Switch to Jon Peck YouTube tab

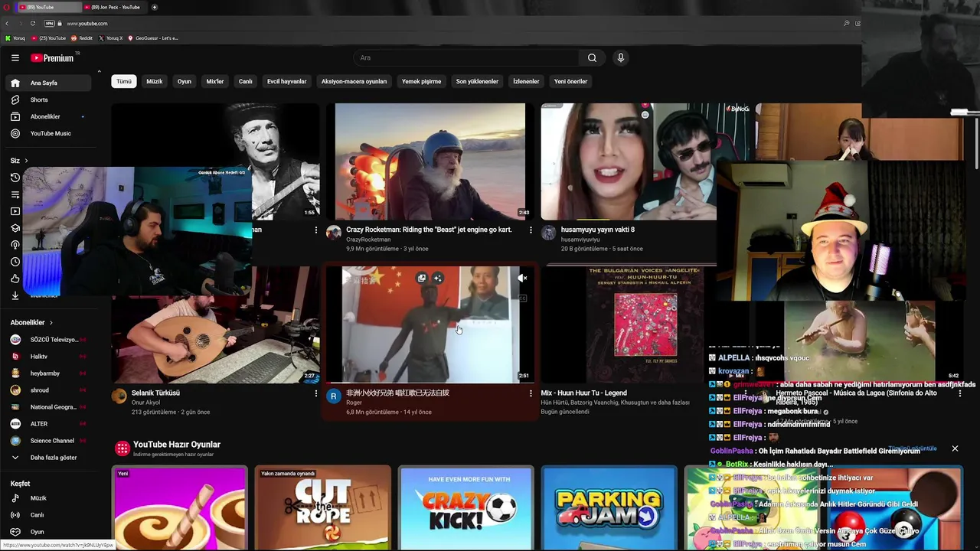[115, 7]
